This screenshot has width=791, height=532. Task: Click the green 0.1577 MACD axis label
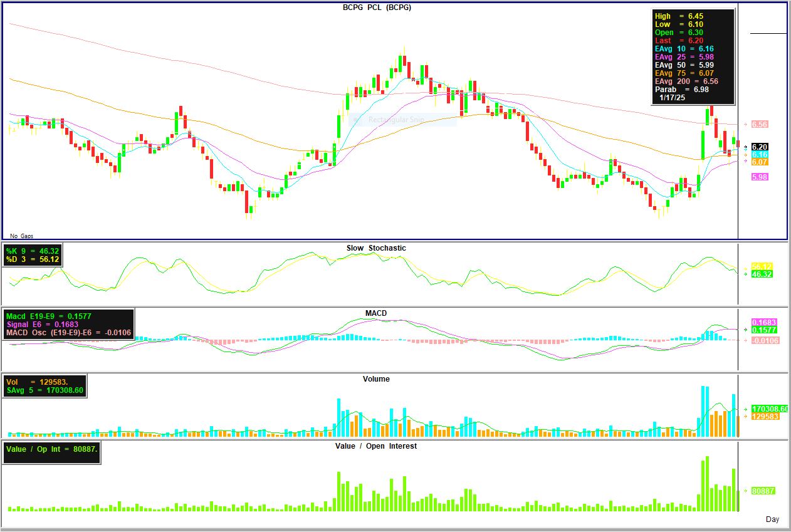(x=764, y=330)
